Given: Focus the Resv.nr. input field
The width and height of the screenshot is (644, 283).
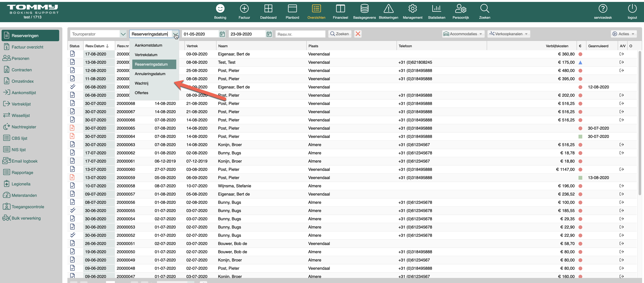Looking at the screenshot, I should (300, 34).
